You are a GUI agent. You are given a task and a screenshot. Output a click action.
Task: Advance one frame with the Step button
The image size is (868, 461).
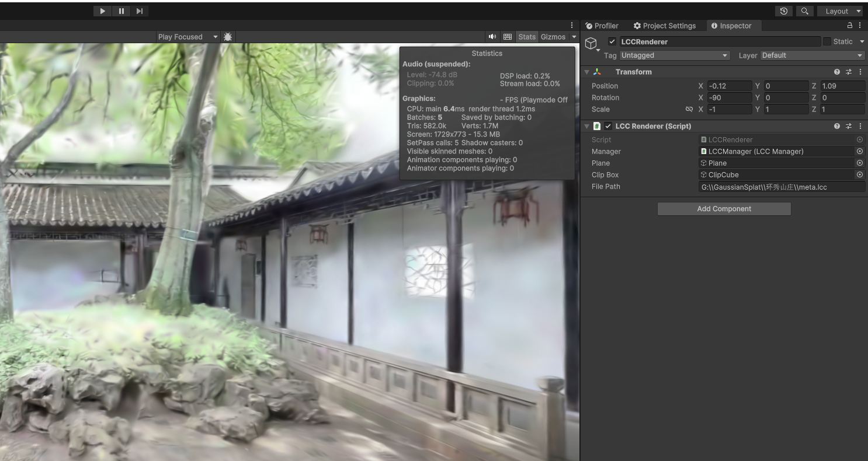click(139, 11)
